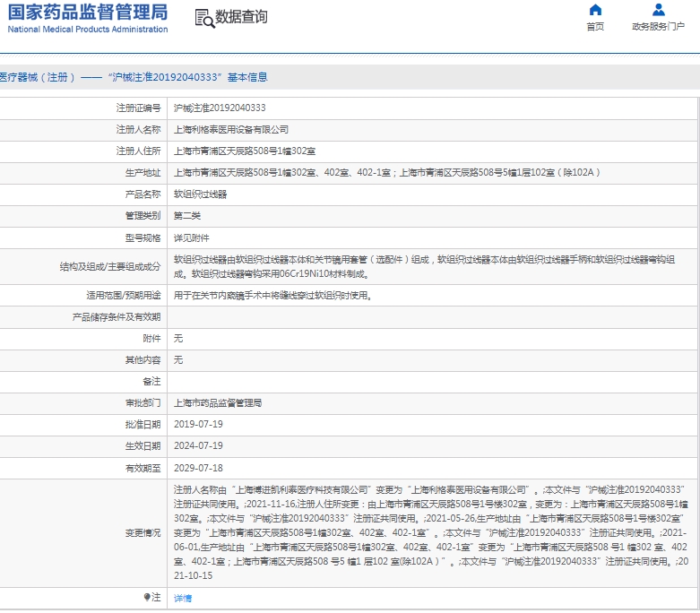Select the 型号规格 label
The height and width of the screenshot is (613, 700).
tap(143, 238)
